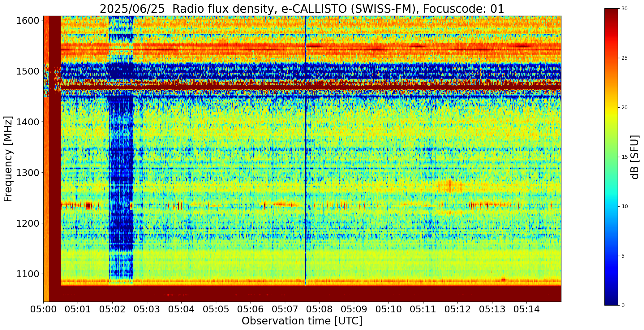This screenshot has height=330, width=644.
Task: Click the 1600 frequency tick label
Action: (x=28, y=21)
